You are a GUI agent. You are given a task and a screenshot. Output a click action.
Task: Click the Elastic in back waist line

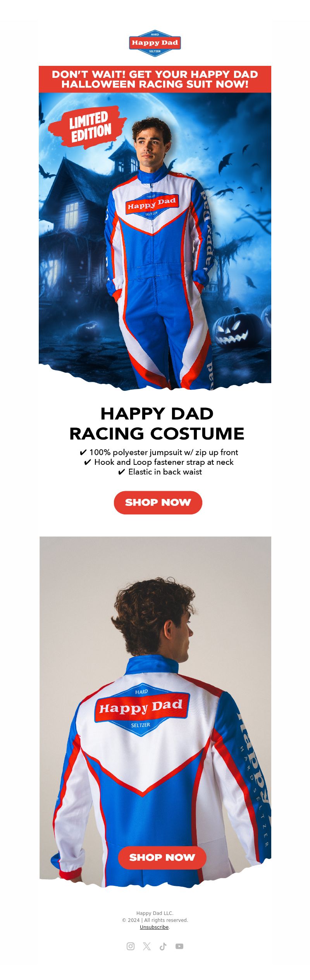(160, 471)
